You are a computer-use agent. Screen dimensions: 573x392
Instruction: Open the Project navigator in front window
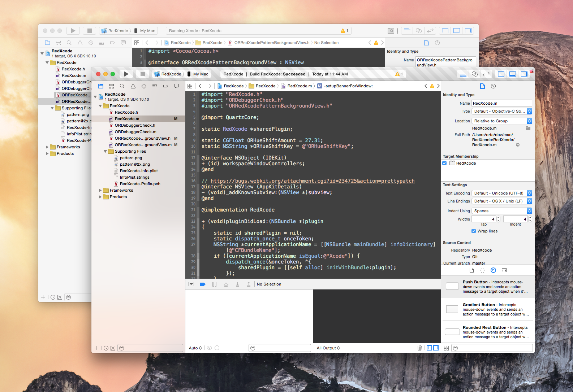click(x=101, y=86)
